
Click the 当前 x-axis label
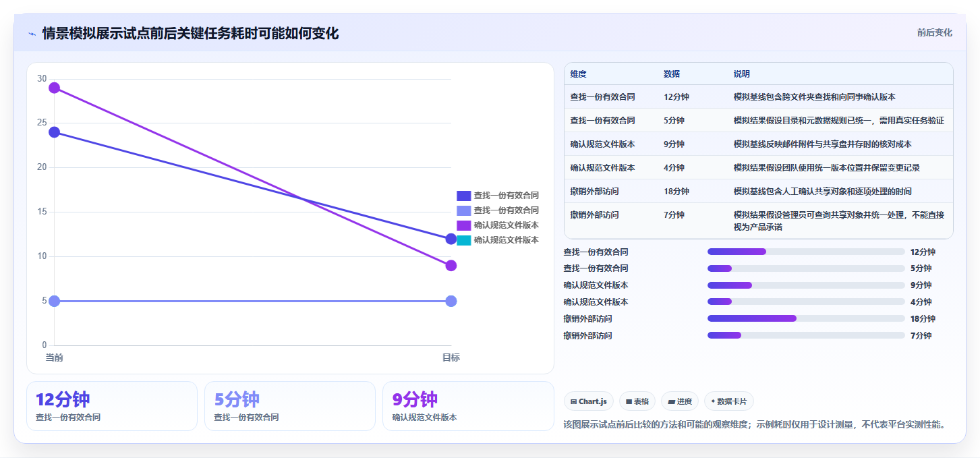(55, 357)
